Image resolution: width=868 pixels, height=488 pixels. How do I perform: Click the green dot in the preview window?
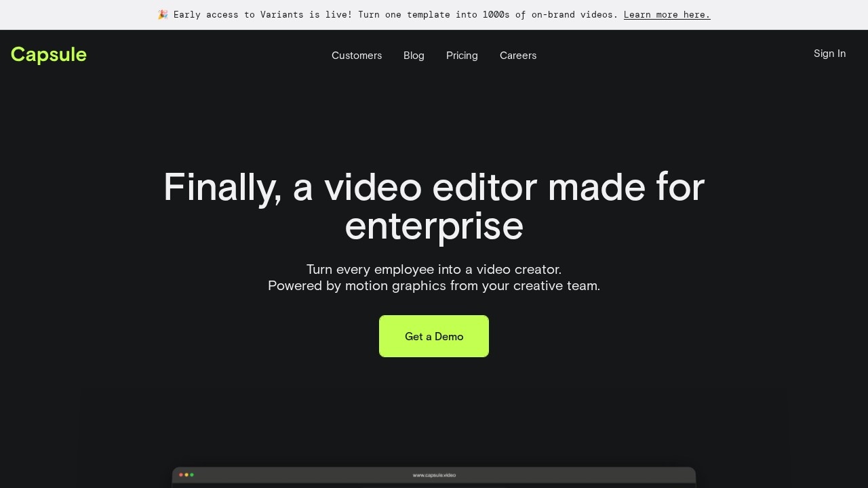pos(192,475)
